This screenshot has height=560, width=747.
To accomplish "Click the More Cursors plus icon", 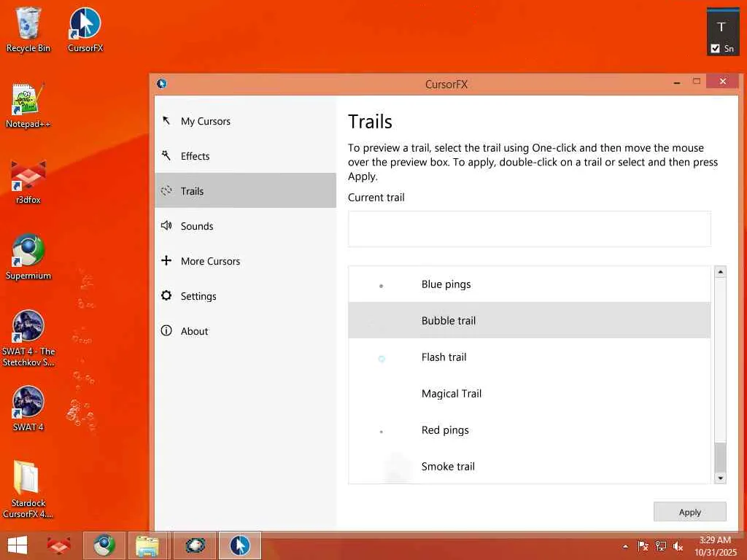I will [x=166, y=260].
